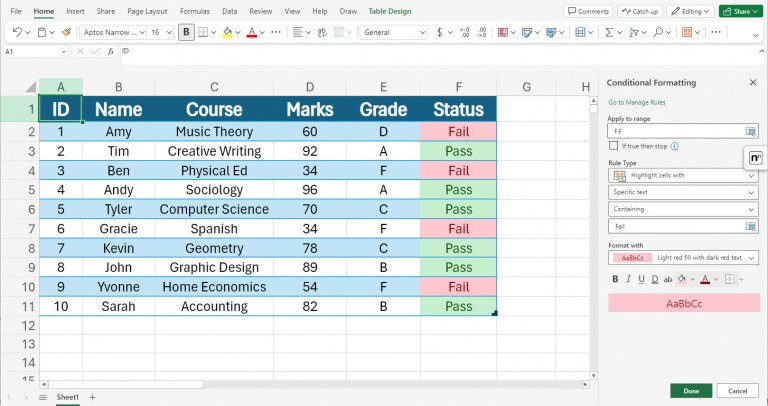Open the General number format dropdown
Screen dimensions: 768x406
pyautogui.click(x=422, y=32)
